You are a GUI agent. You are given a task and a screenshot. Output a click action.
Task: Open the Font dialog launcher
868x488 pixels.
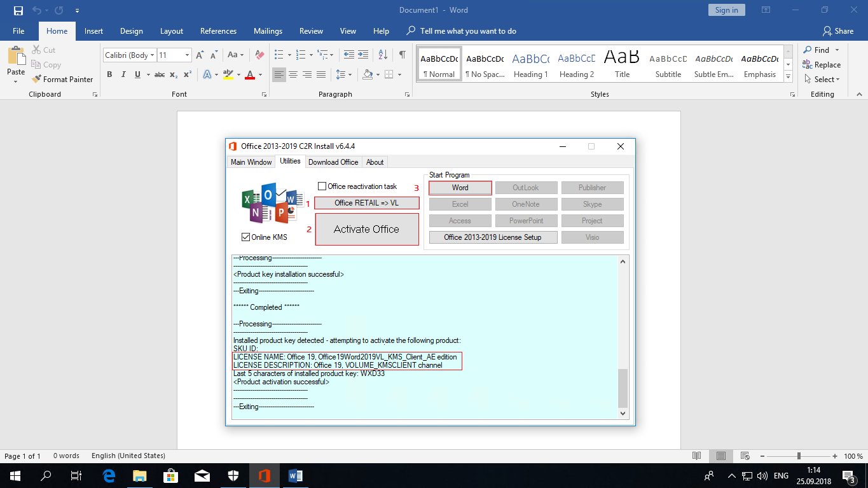click(264, 94)
